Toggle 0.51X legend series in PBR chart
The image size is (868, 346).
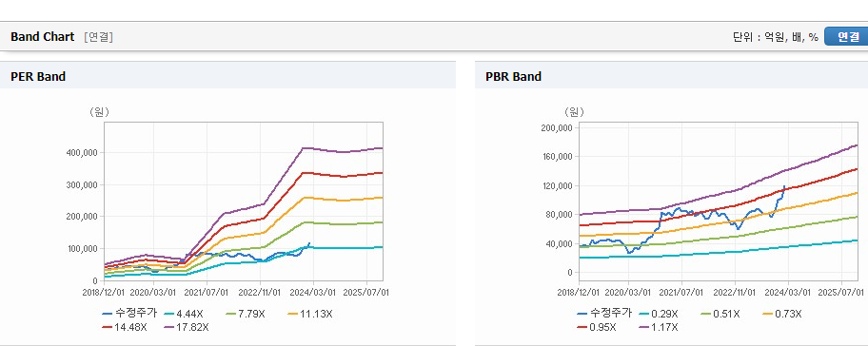pos(720,314)
